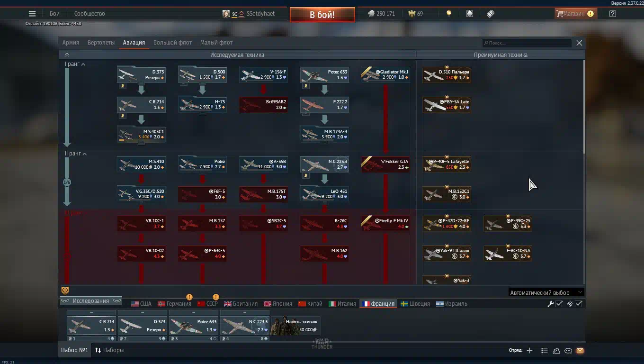Screen dimensions: 644x364
Task: Open the chat bubble icon
Action: click(x=568, y=351)
